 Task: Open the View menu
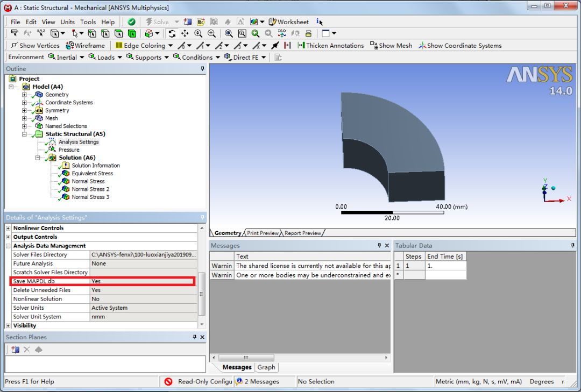(48, 22)
